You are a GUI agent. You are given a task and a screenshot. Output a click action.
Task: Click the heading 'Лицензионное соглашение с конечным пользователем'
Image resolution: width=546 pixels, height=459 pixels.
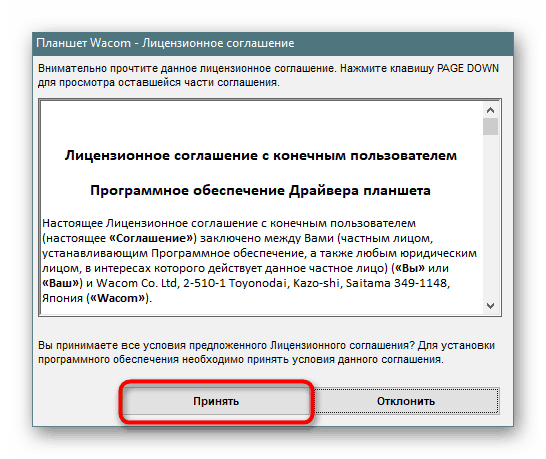261,156
